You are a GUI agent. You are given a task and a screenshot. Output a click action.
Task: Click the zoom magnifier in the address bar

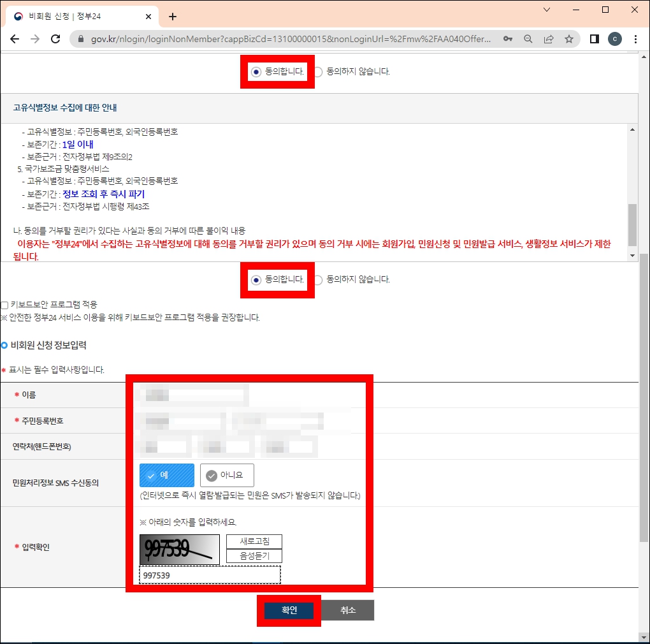click(x=528, y=39)
